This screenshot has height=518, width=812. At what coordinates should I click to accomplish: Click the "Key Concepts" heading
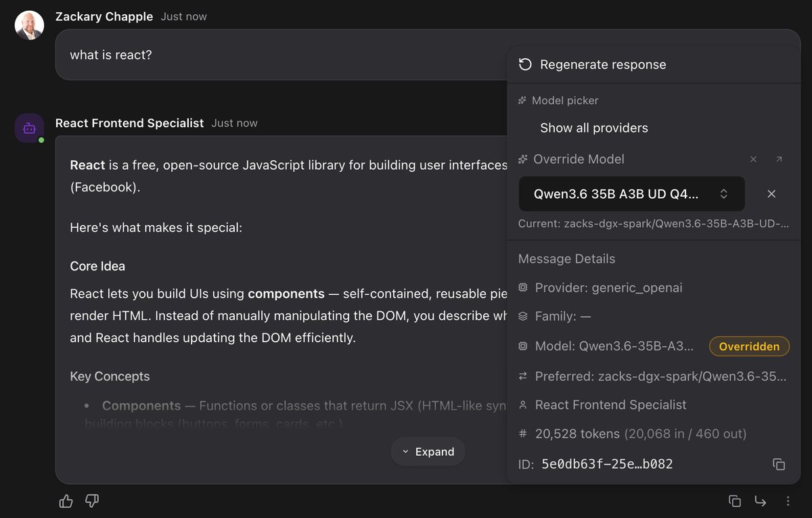tap(110, 377)
